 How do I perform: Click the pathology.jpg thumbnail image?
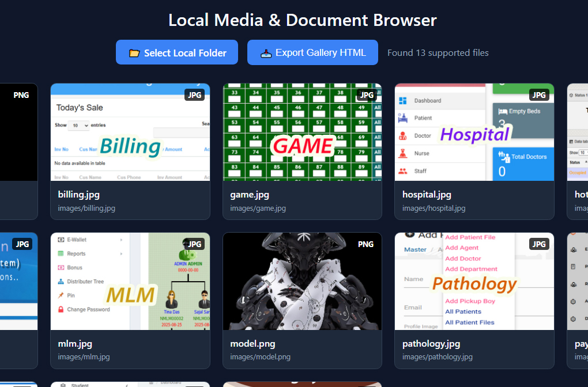[x=474, y=282]
